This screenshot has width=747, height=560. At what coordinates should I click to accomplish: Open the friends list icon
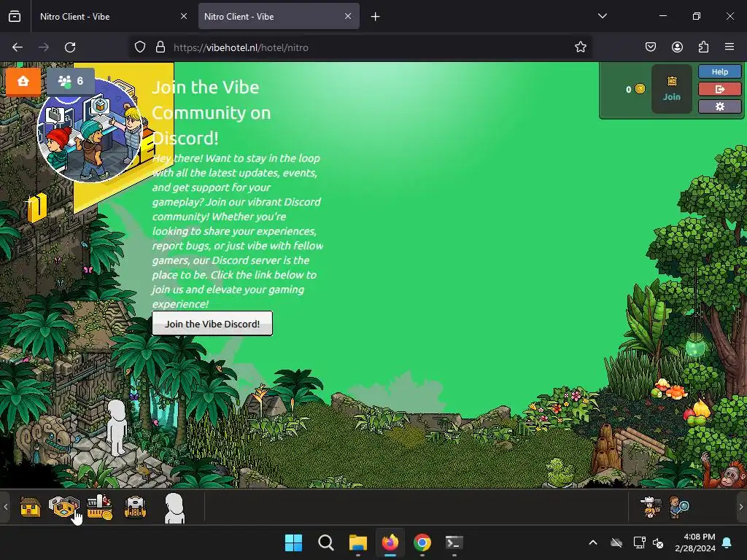[650, 507]
